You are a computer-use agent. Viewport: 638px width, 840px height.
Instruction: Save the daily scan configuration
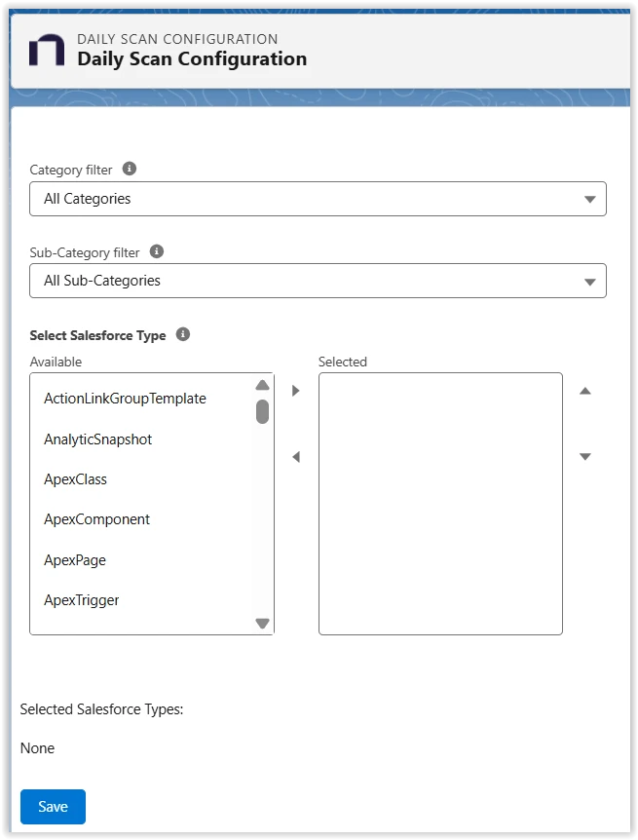click(x=52, y=806)
